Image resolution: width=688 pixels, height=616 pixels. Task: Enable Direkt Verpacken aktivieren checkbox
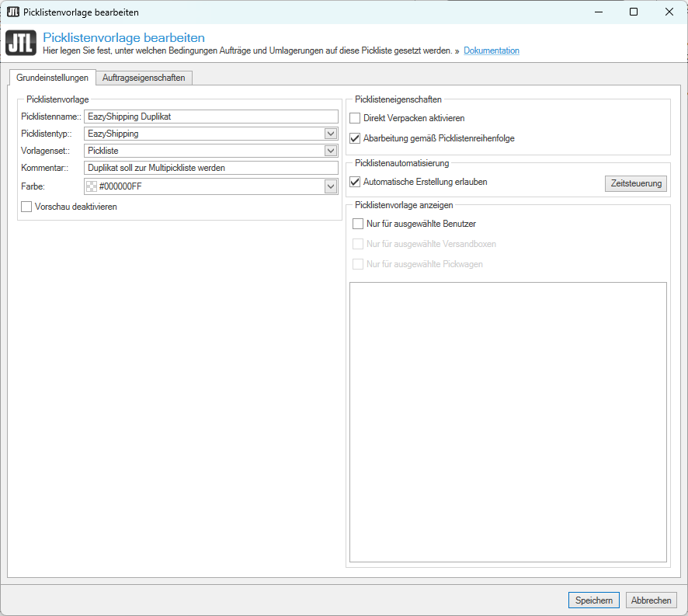point(355,118)
